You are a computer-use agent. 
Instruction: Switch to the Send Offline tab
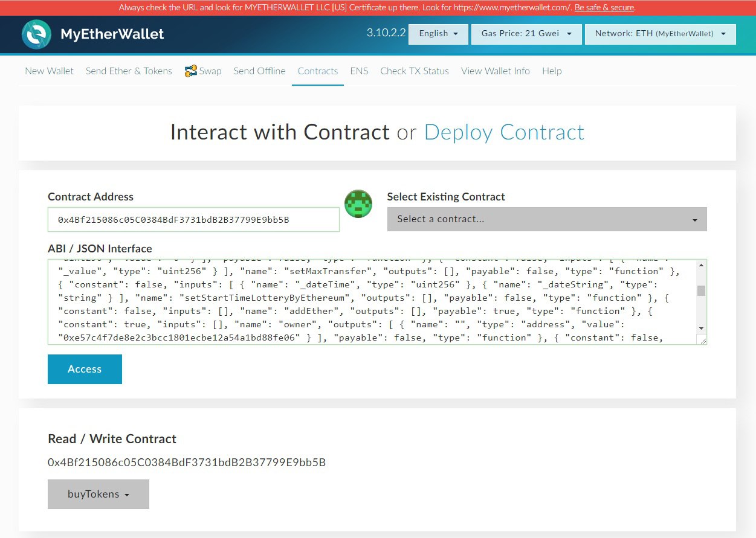coord(259,71)
